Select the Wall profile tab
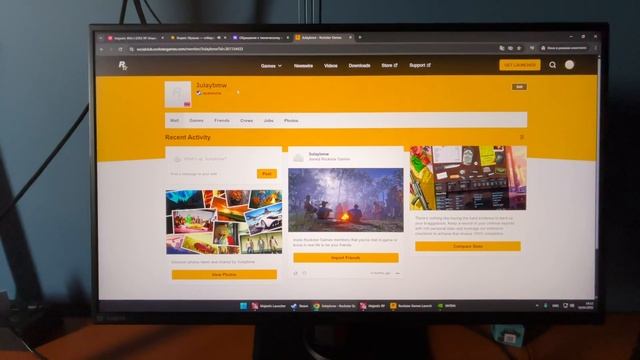Viewport: 640px width, 360px height. click(174, 120)
